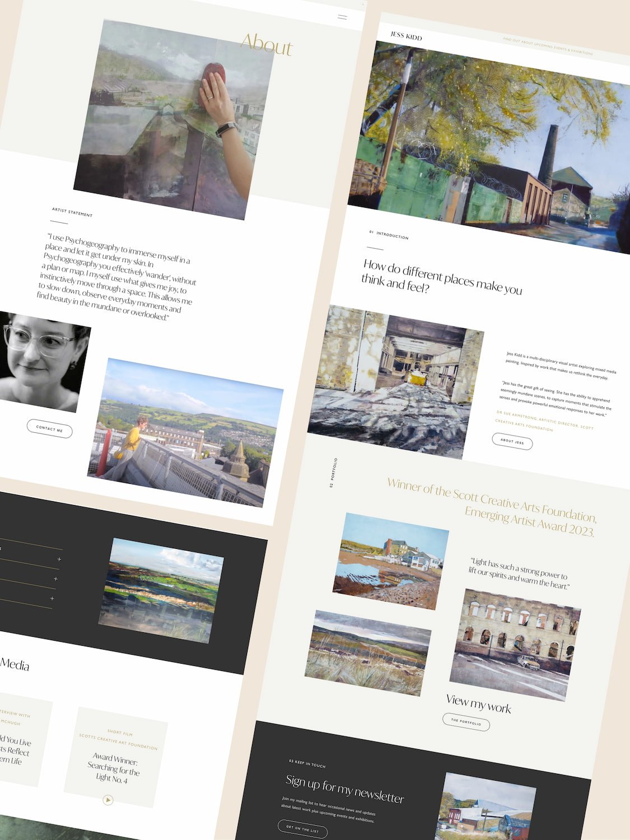Click the 'View my work' heading
The width and height of the screenshot is (630, 840).
coord(479,703)
